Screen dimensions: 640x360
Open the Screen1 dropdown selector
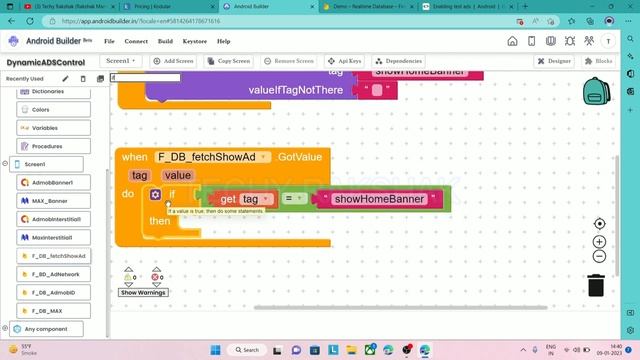coord(120,61)
